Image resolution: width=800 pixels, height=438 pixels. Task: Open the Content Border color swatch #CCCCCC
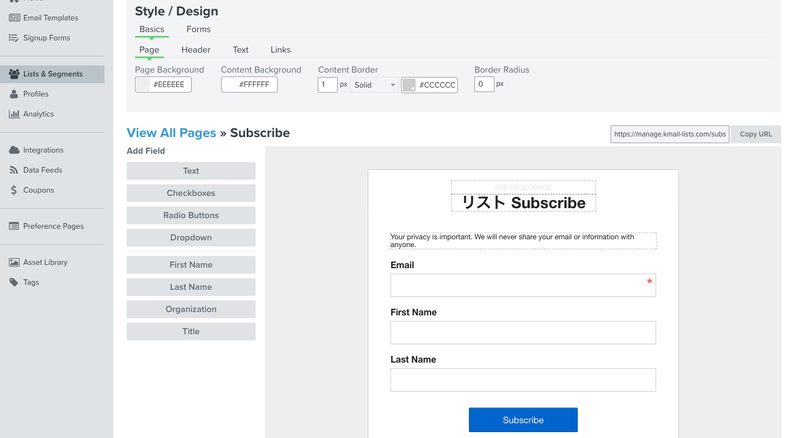click(429, 85)
